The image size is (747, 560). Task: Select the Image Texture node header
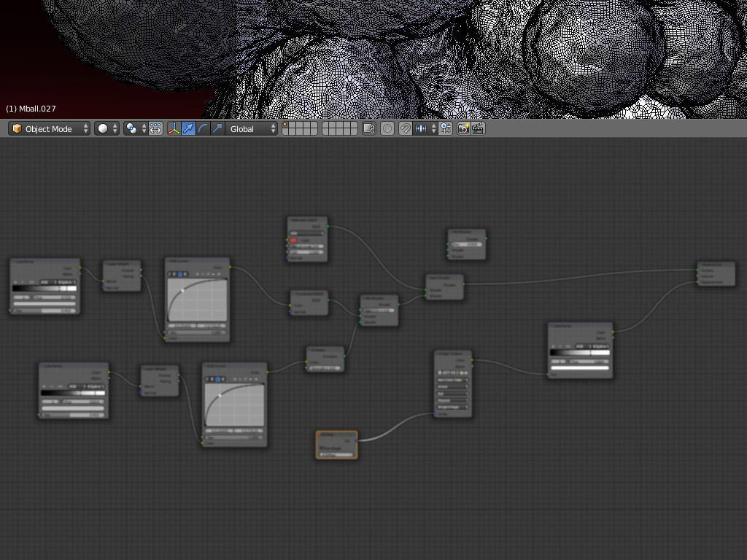pos(452,354)
